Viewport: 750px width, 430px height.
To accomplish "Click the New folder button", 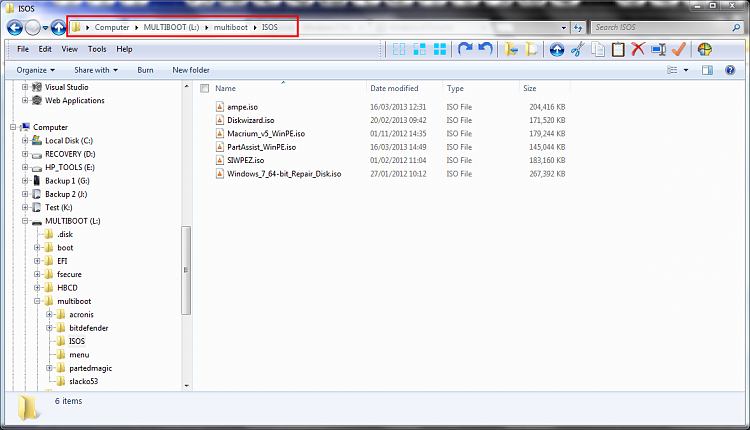I will coord(191,70).
